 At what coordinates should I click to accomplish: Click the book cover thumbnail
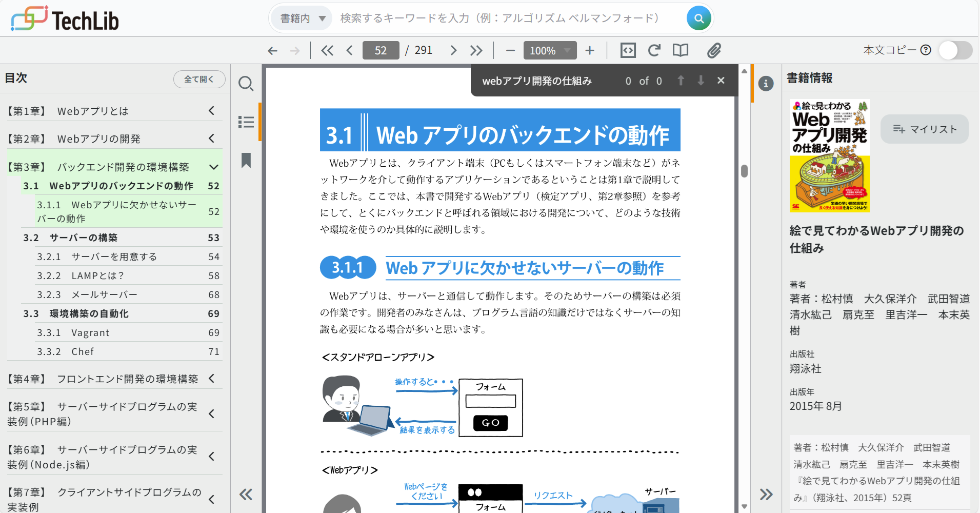tap(829, 155)
